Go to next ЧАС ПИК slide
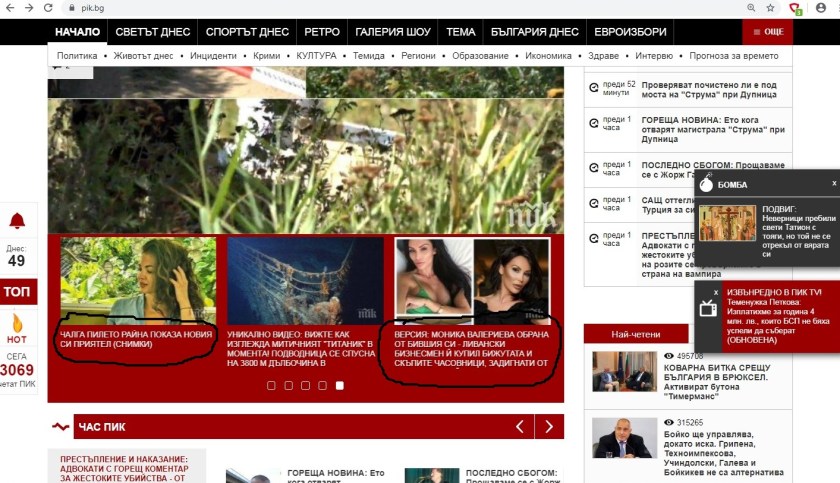 click(549, 427)
